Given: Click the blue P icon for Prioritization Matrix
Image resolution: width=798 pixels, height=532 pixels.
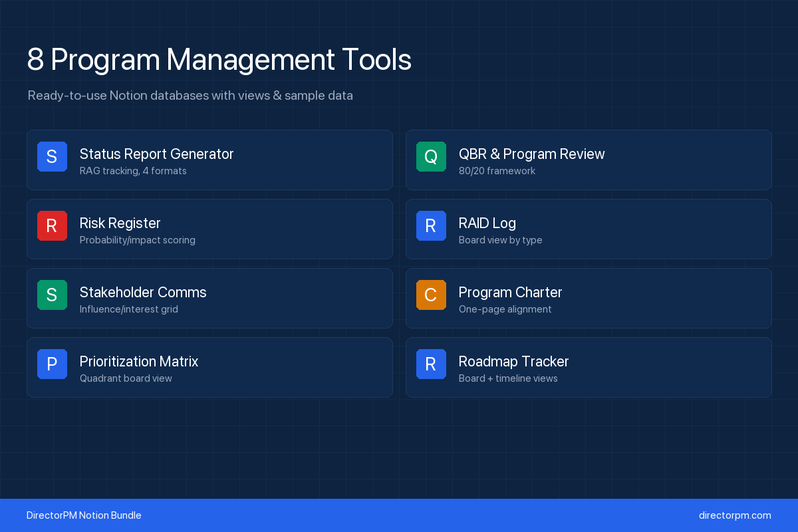Looking at the screenshot, I should point(52,364).
